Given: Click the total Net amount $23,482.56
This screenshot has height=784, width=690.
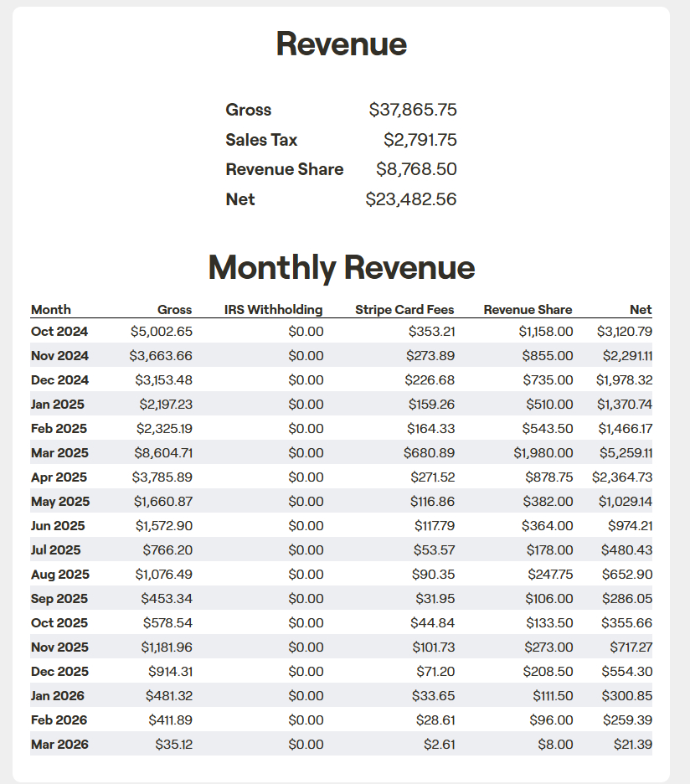Looking at the screenshot, I should coord(411,199).
